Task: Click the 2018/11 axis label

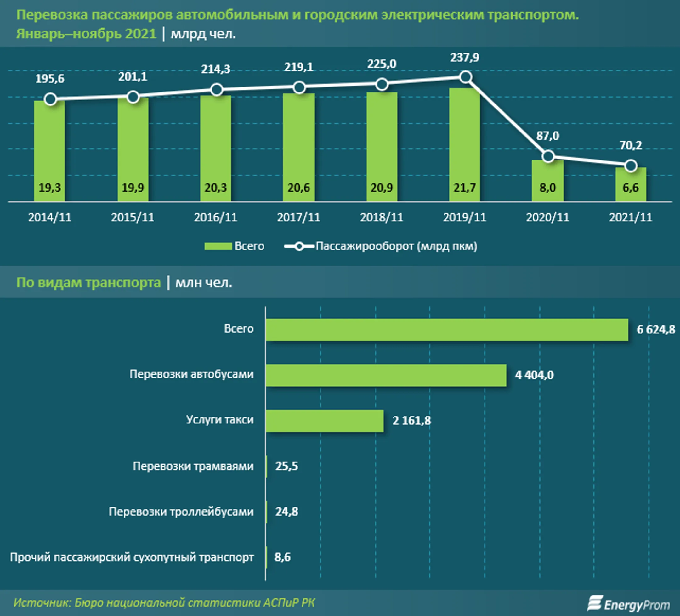Action: click(382, 217)
